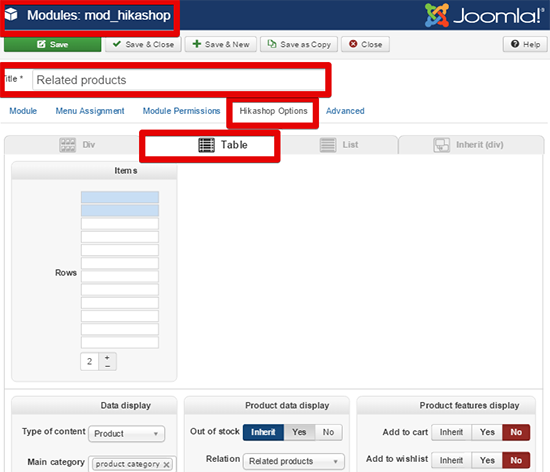The image size is (550, 472).
Task: Click the Product data display header
Action: [x=267, y=405]
